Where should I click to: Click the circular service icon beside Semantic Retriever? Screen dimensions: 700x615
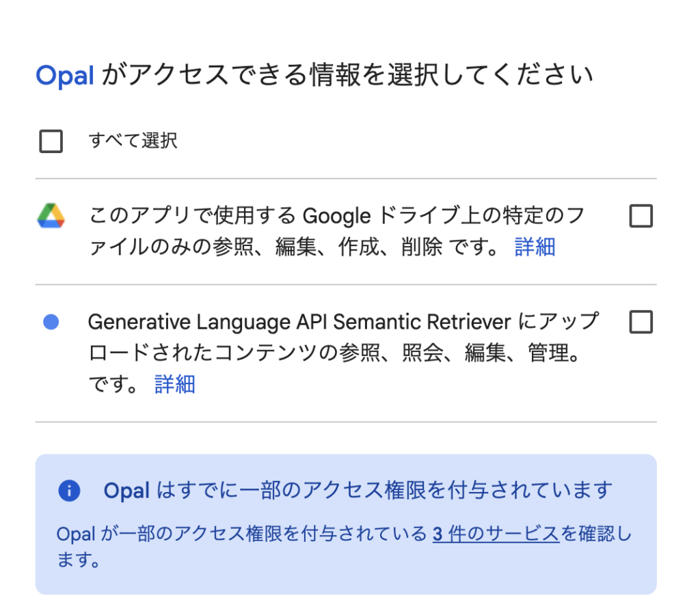pyautogui.click(x=49, y=321)
